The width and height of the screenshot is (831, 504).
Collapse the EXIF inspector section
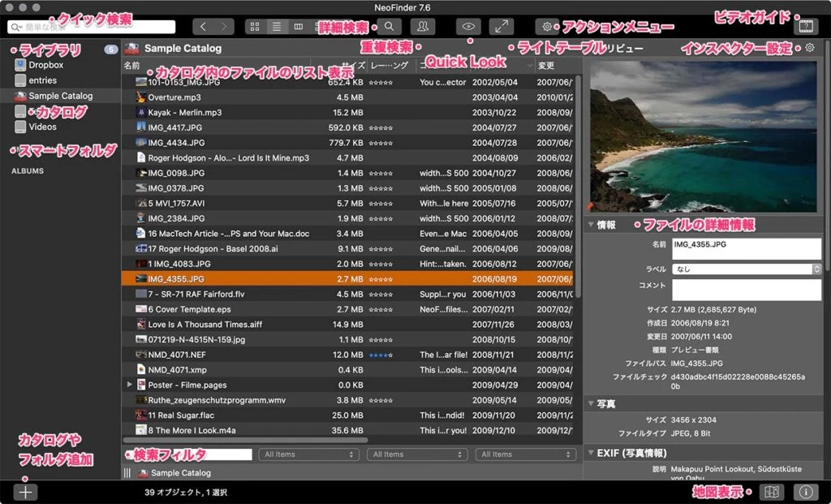[x=591, y=453]
